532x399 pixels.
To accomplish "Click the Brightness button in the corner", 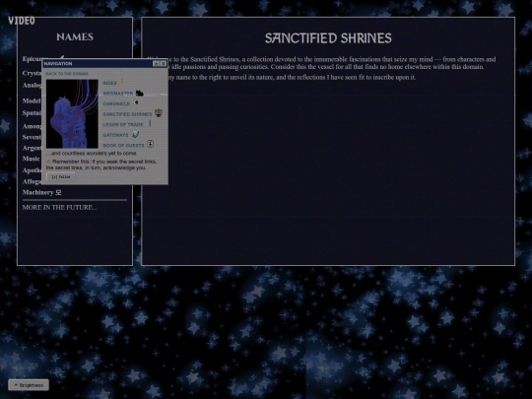I will pos(29,385).
